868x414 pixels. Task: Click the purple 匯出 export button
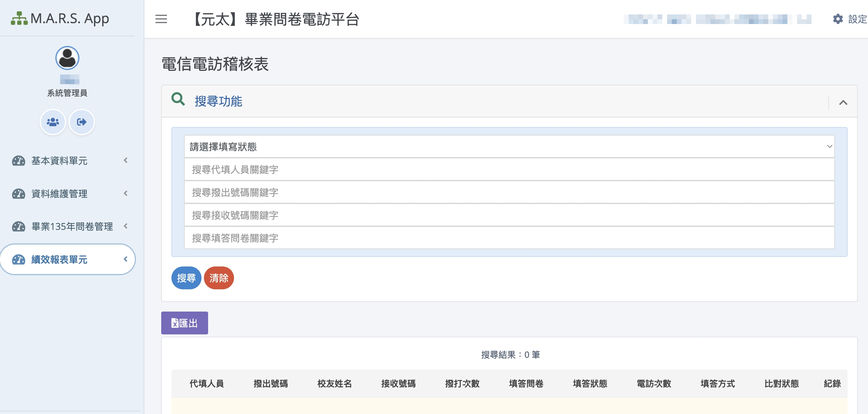point(185,323)
